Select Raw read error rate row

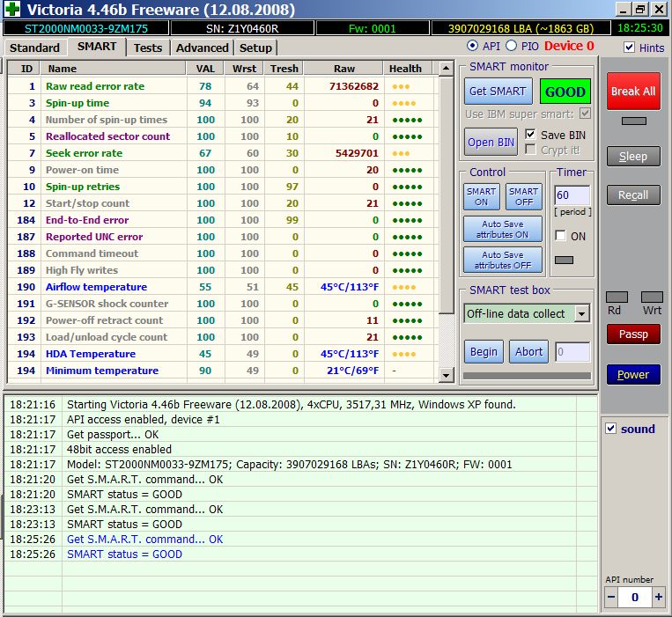(x=222, y=86)
